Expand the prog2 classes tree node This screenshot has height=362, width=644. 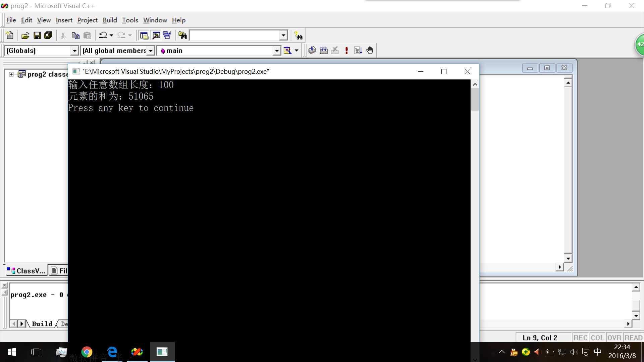coord(11,74)
